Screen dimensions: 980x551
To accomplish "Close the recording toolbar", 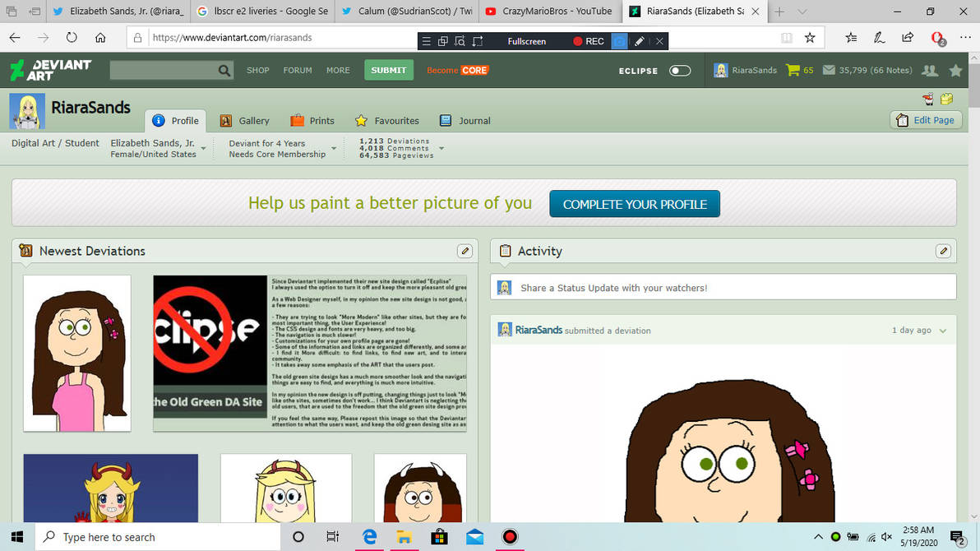I will pos(659,41).
